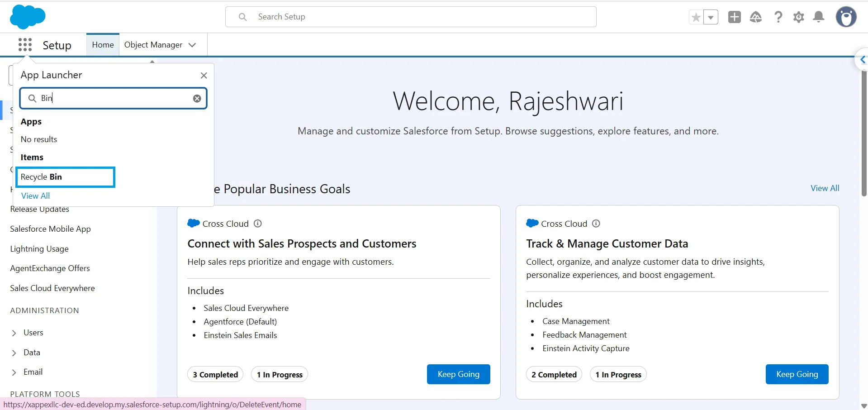Click View All business goals link
Viewport: 868px width, 410px height.
pyautogui.click(x=825, y=188)
